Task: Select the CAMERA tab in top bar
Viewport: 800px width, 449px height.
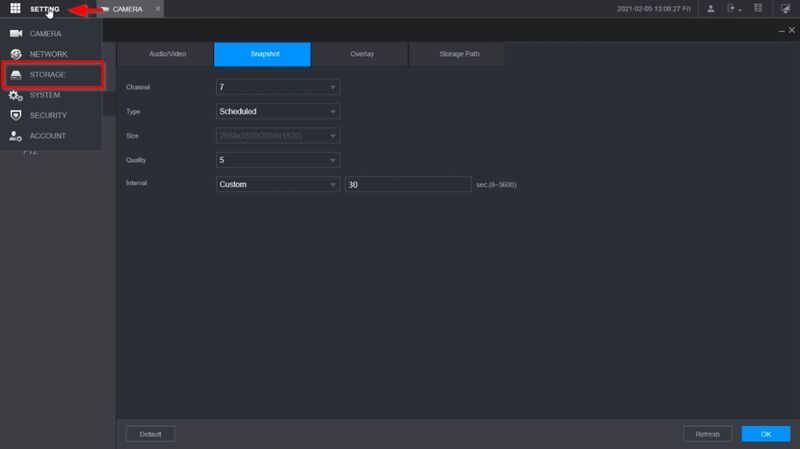Action: point(128,9)
